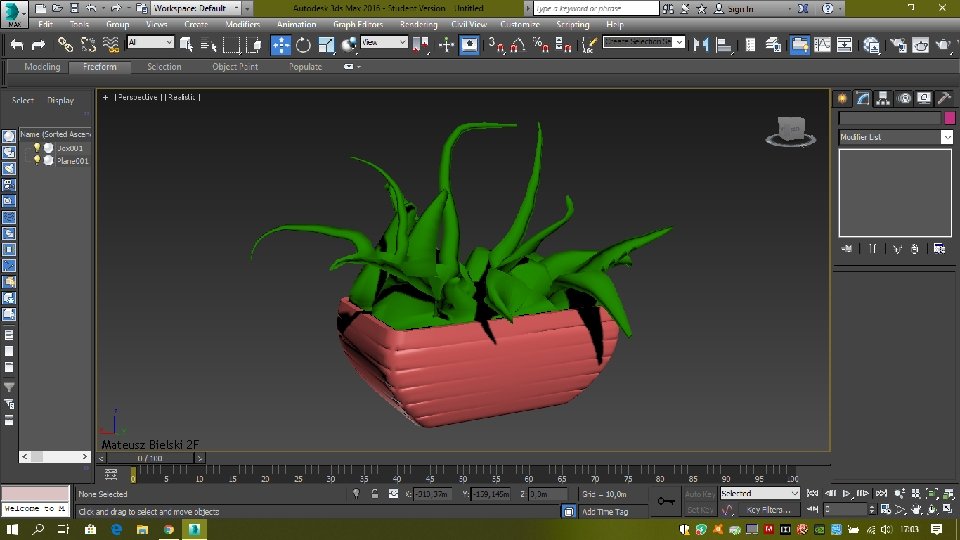
Task: Open the Workspace: Default dropdown
Action: coord(194,8)
